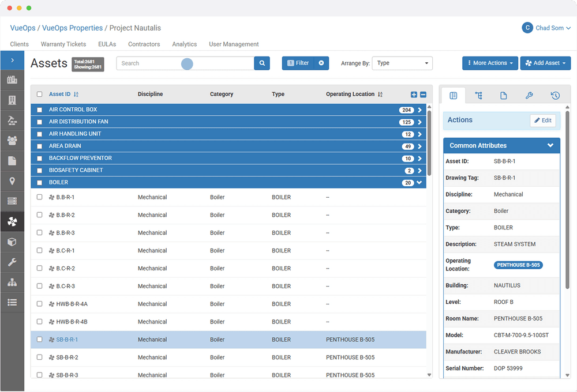Select the sitemap hierarchy icon in the sidebar
Screen dimensions: 577x392
point(12,282)
